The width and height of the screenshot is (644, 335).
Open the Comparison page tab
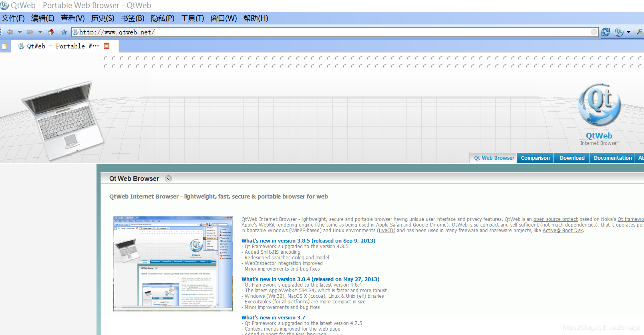535,158
